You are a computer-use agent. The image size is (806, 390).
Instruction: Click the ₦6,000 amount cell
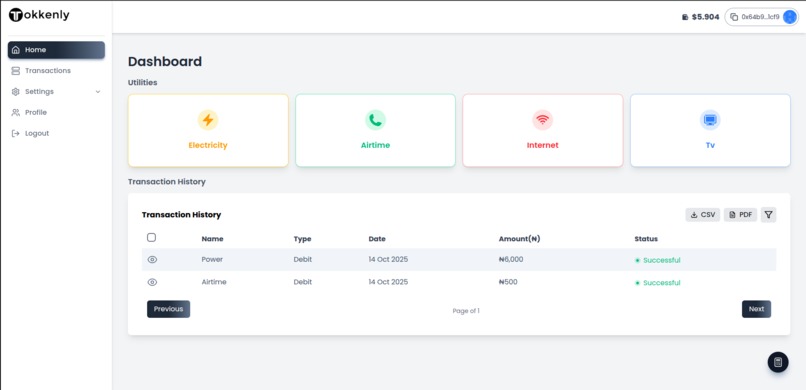click(511, 259)
